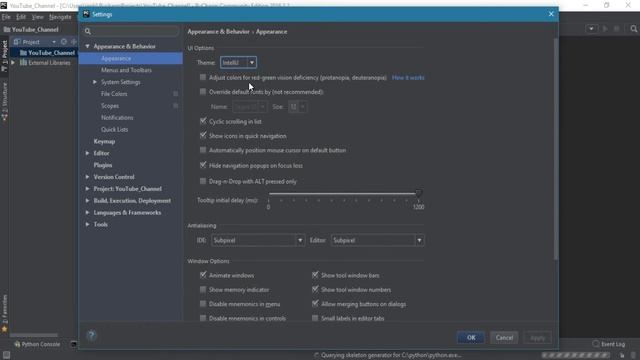Click the OK button
This screenshot has width=640, height=360.
471,338
